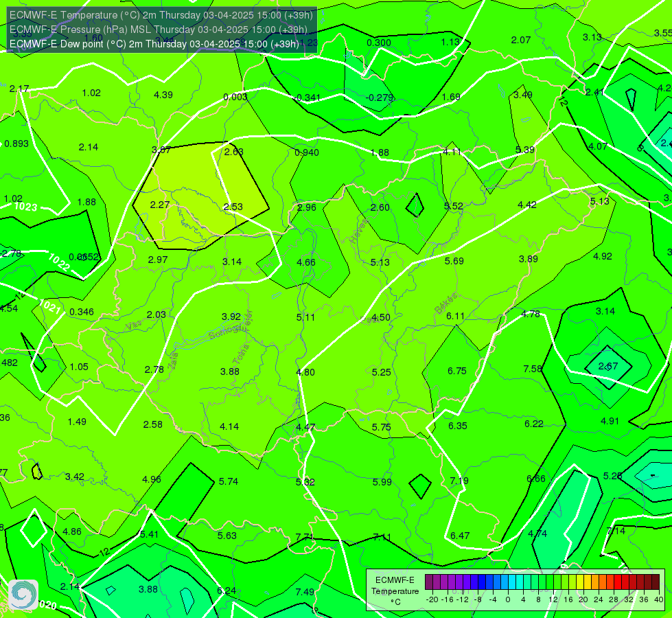Pick the yellow 20°C legend swatch
Viewport: 672px width, 618px height.
[x=580, y=582]
